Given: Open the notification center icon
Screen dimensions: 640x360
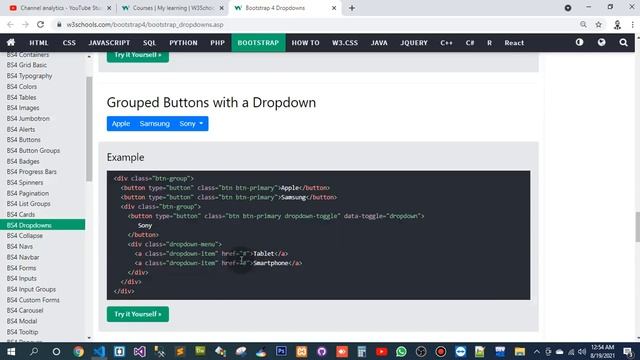Looking at the screenshot, I should [x=628, y=351].
